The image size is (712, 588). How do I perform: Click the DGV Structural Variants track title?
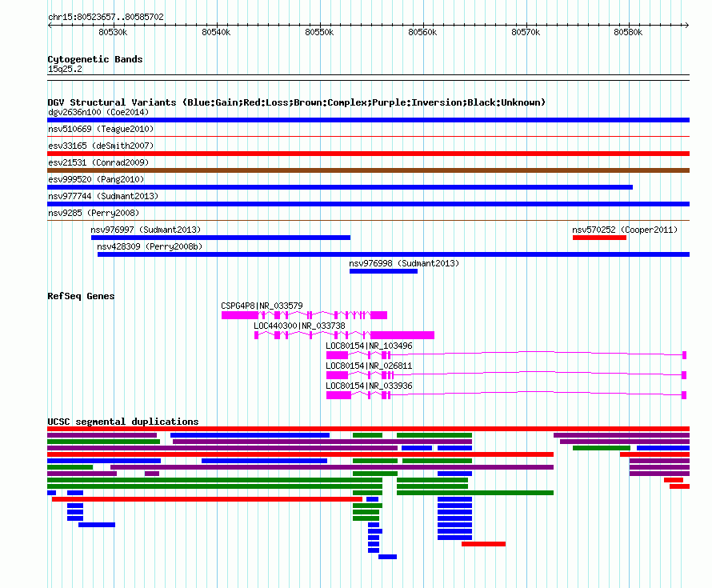[x=297, y=102]
